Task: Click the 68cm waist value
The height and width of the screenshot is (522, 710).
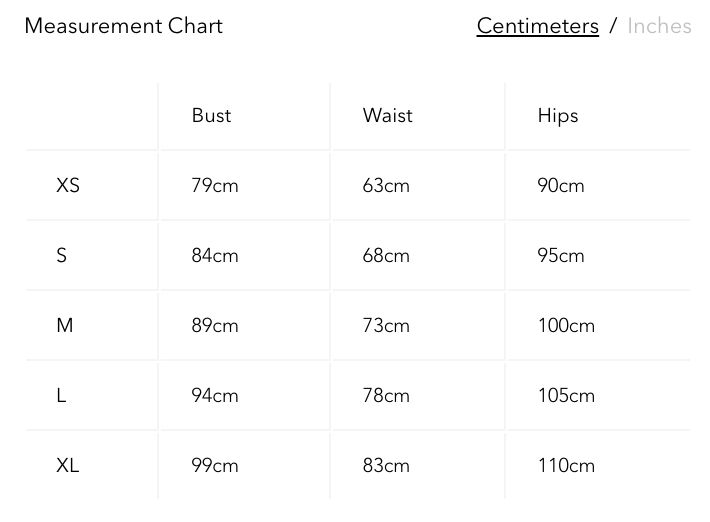Action: tap(386, 256)
